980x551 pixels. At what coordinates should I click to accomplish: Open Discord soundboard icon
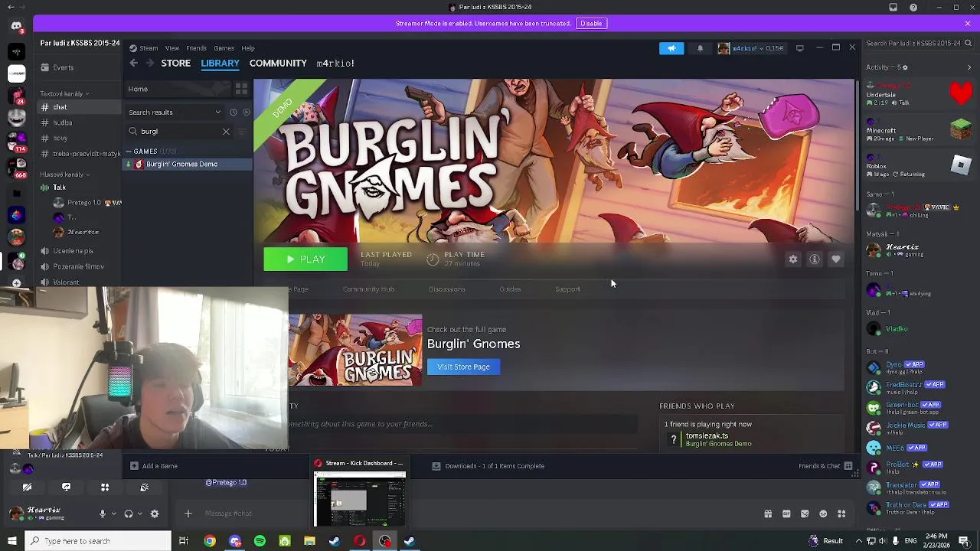pyautogui.click(x=144, y=487)
